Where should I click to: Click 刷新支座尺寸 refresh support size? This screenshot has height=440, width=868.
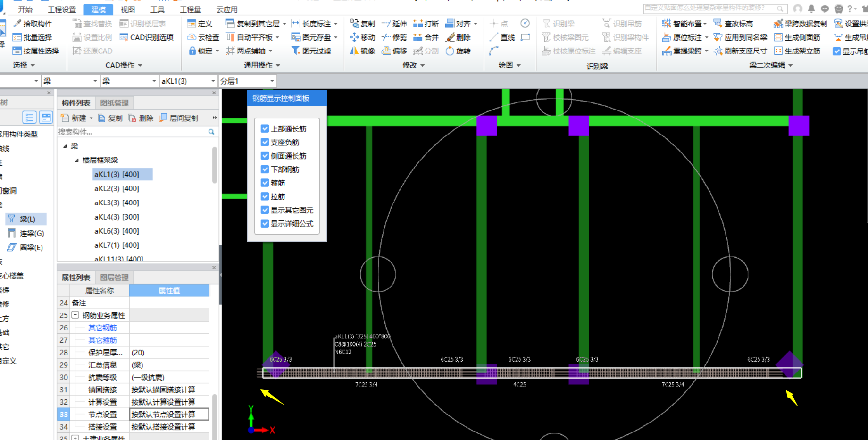740,51
